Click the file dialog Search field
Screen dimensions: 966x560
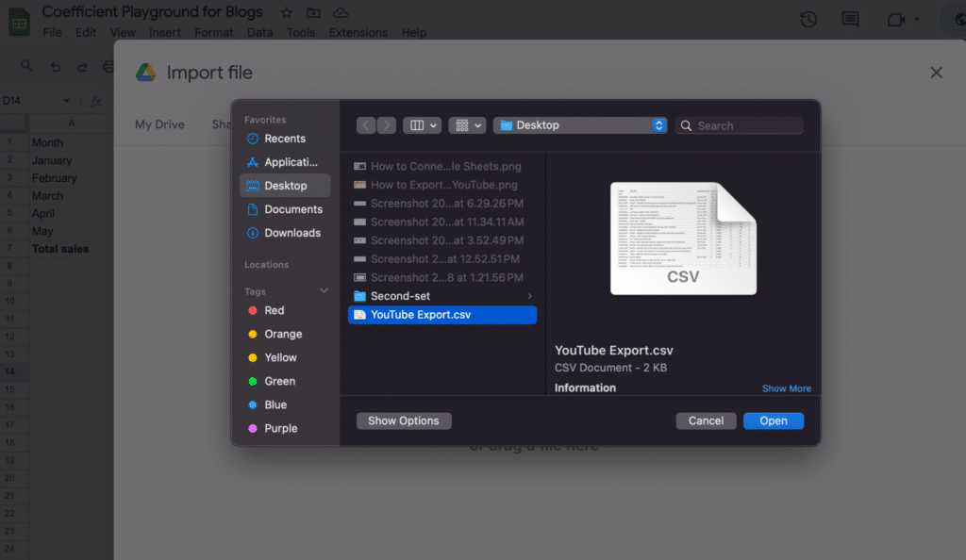point(740,125)
